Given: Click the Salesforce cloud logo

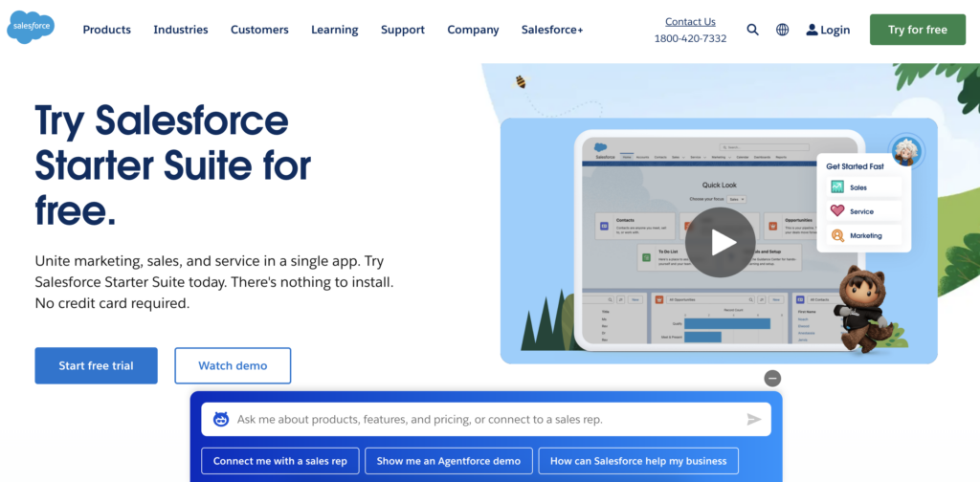Looking at the screenshot, I should tap(31, 28).
